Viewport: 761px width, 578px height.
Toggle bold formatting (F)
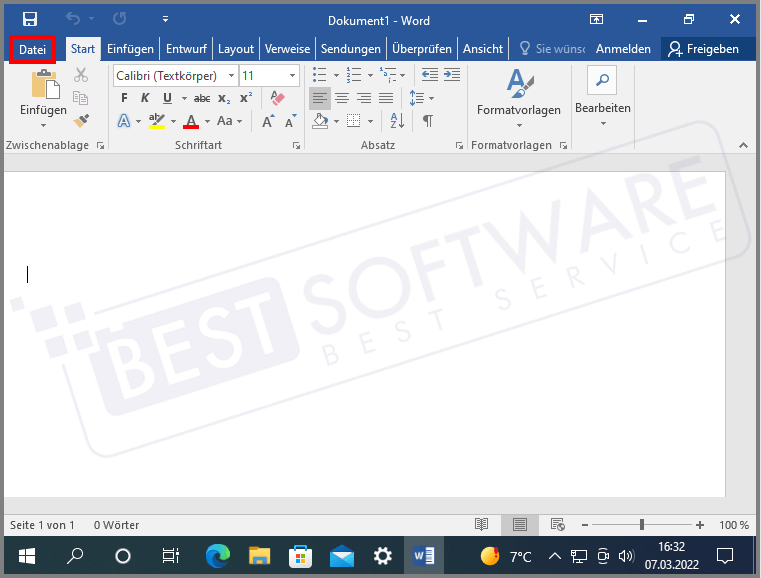[x=124, y=98]
